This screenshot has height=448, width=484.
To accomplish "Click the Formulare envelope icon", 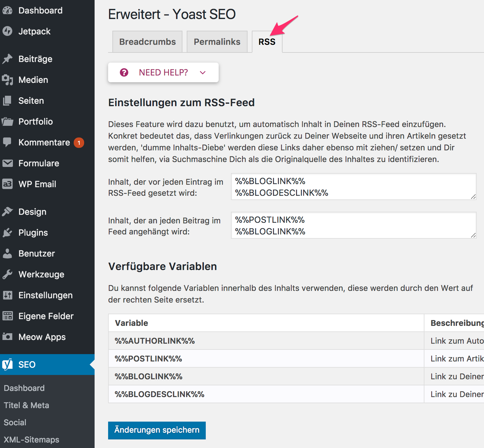I will pos(7,163).
